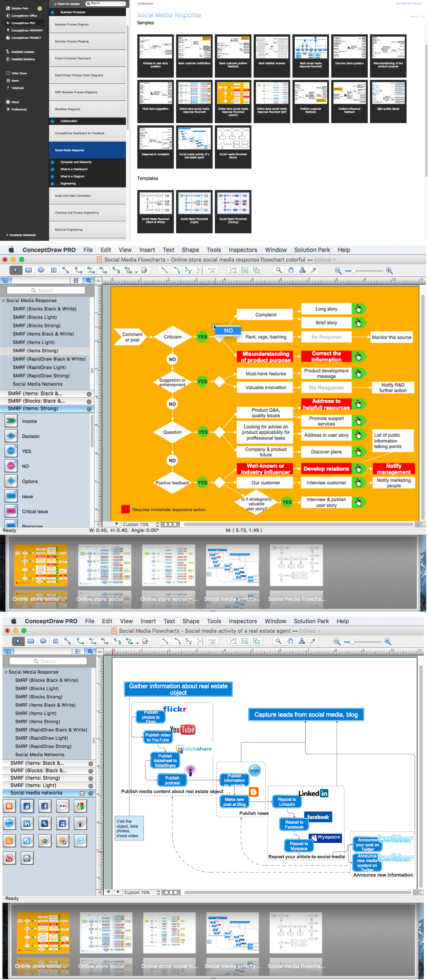Collapse the Social Media Response tree in the real estate agent window
Screen dimensions: 428x980
coord(6,672)
